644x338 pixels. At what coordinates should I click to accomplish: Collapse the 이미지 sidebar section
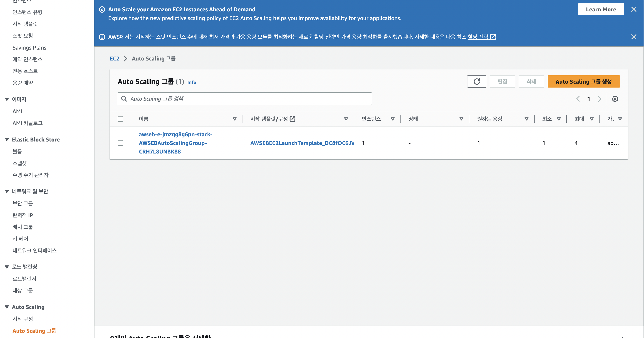(x=7, y=99)
